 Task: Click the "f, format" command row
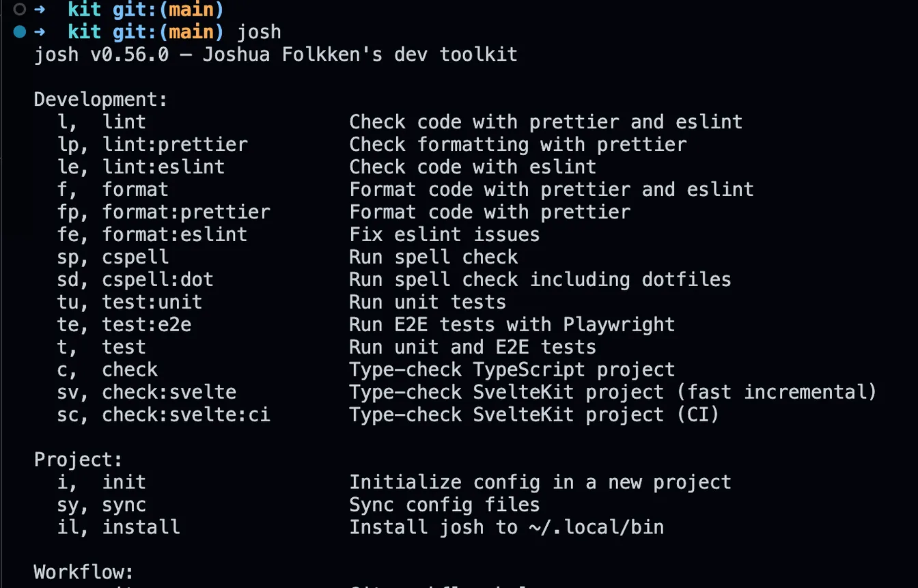point(406,190)
